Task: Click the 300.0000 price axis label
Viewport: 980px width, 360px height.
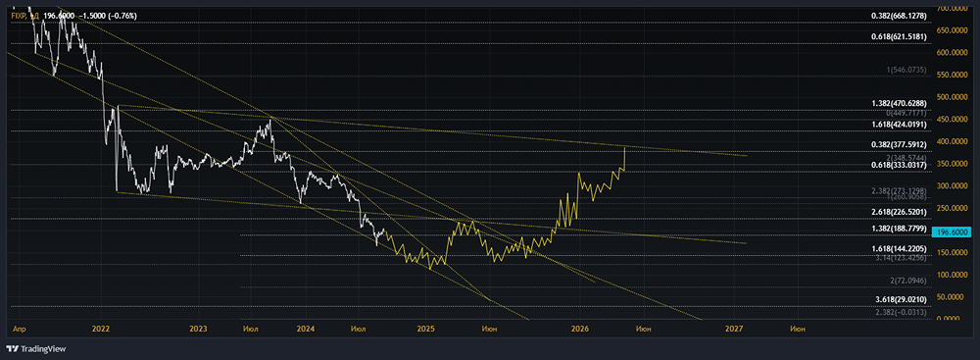Action: [x=951, y=186]
